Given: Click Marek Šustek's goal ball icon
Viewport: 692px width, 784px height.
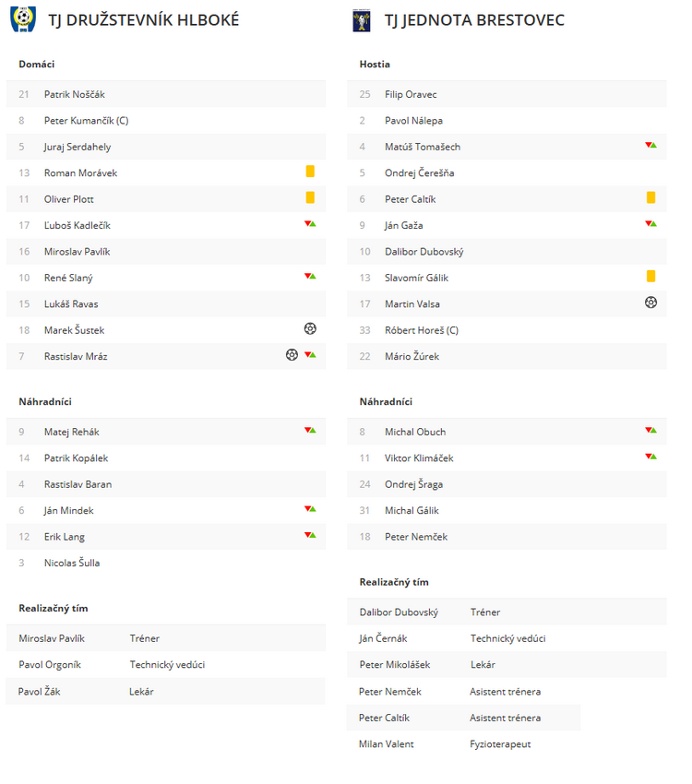Looking at the screenshot, I should coord(310,328).
